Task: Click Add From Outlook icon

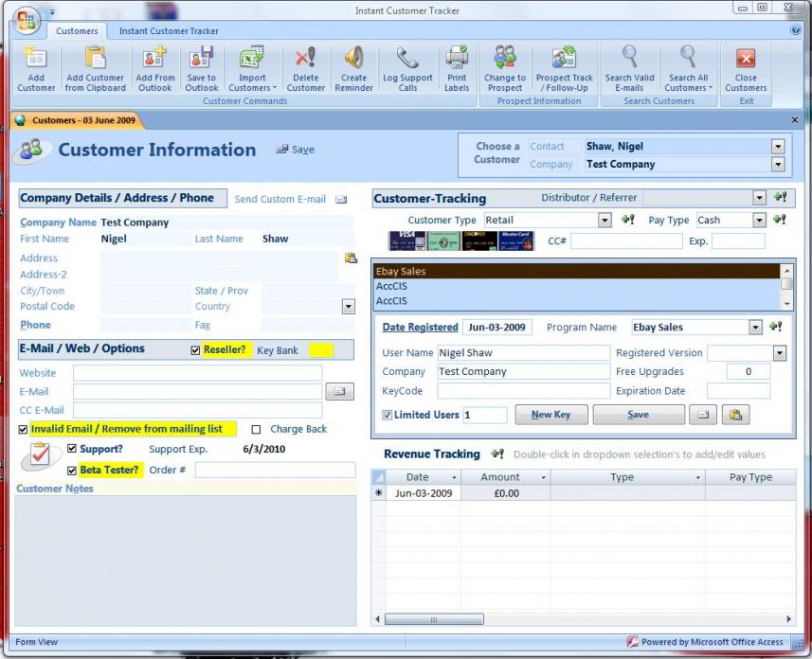Action: click(x=154, y=58)
